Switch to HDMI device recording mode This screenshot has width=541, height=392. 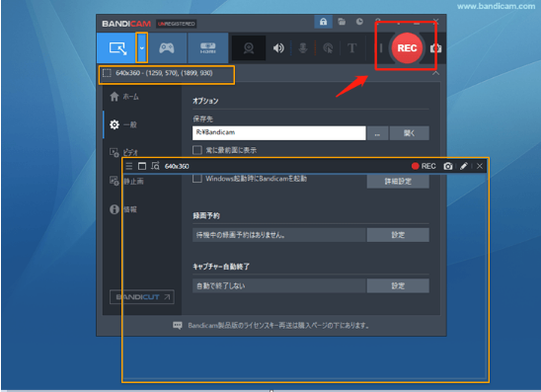pos(207,48)
